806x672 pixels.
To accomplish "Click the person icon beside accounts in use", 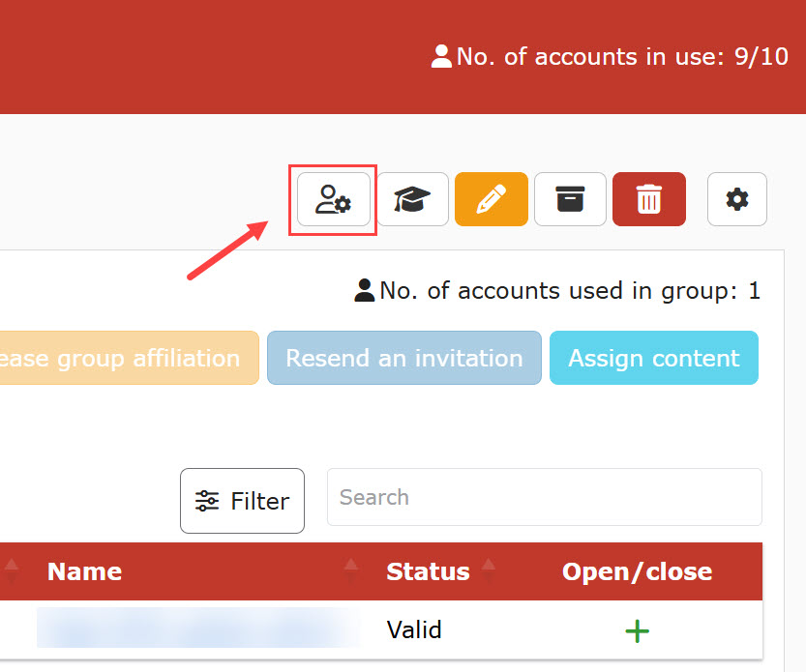I will pos(441,57).
